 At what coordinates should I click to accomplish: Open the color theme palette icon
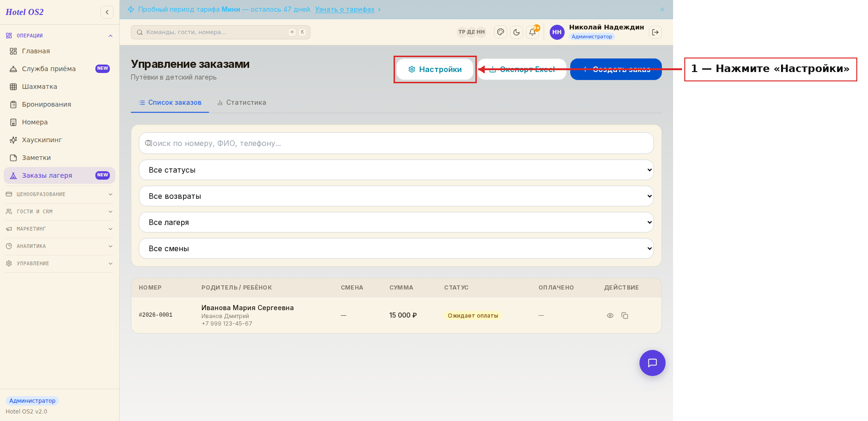(501, 32)
